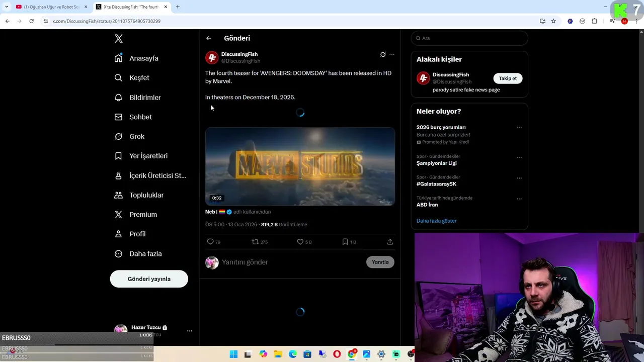Image resolution: width=644 pixels, height=362 pixels.
Task: Expand Daha fazla menu
Action: 138,254
